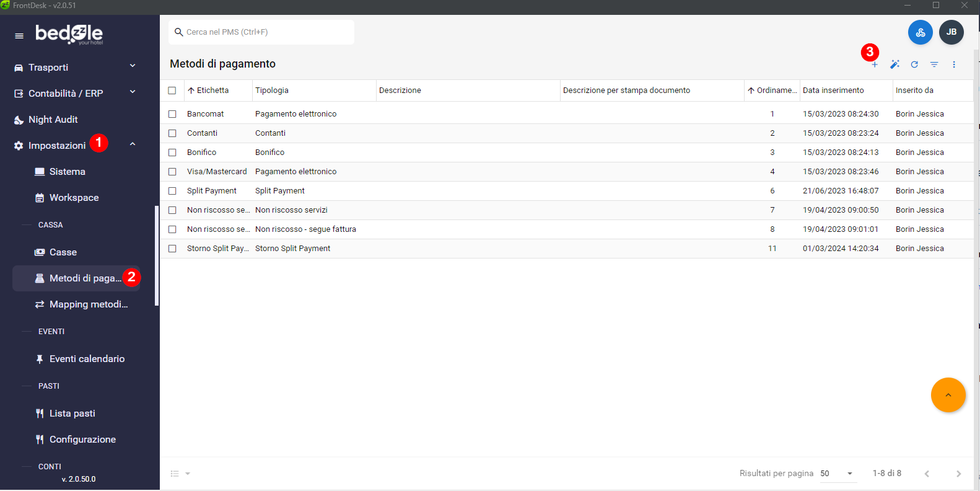Screen dimensions: 980x491
Task: Open Eventi calendario in sidebar
Action: [x=87, y=359]
